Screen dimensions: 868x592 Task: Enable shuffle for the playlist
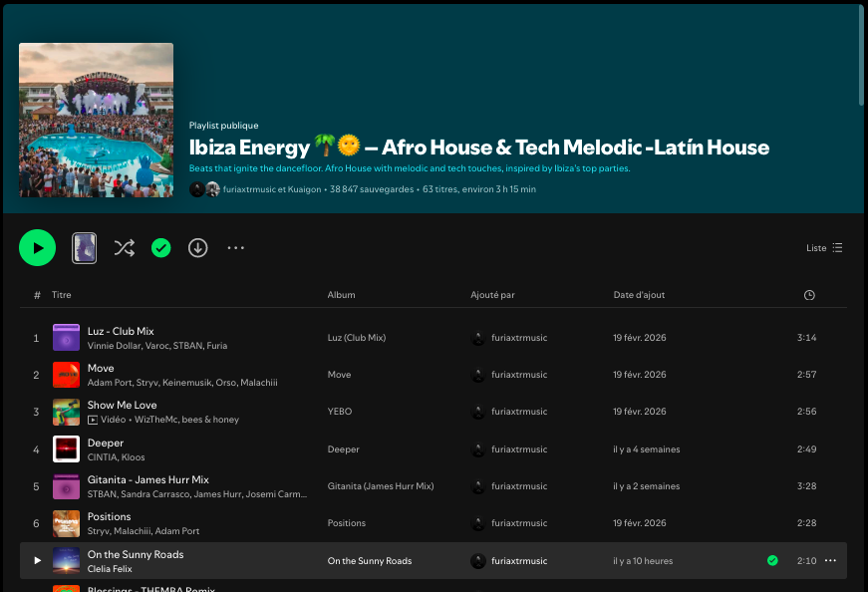pyautogui.click(x=124, y=247)
